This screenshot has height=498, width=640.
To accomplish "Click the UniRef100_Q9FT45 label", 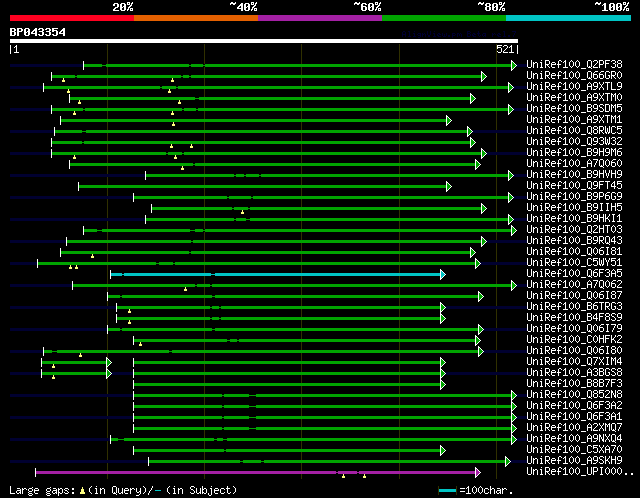I will click(574, 186).
